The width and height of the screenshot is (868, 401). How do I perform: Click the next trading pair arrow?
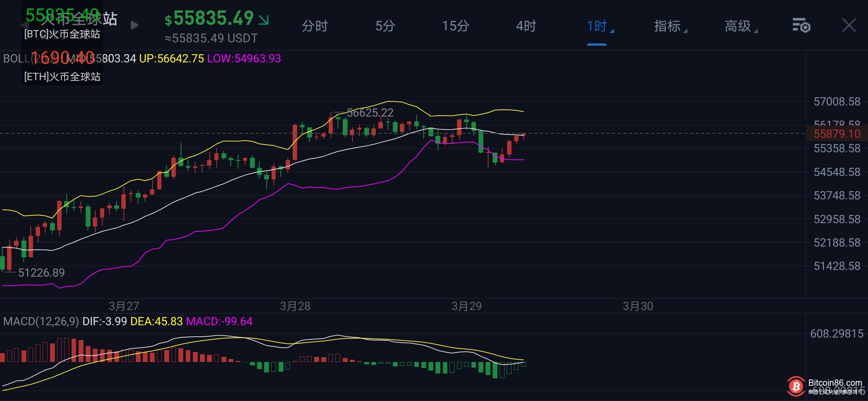click(x=135, y=25)
